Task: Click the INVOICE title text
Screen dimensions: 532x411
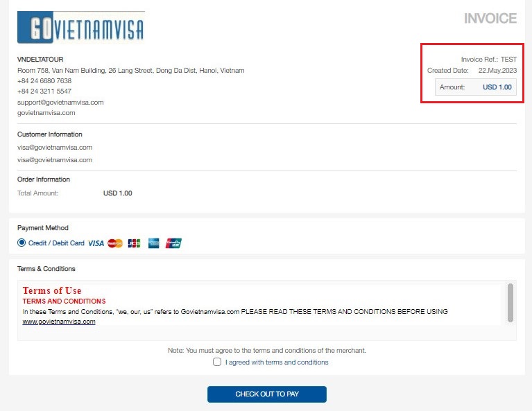Action: coord(490,18)
